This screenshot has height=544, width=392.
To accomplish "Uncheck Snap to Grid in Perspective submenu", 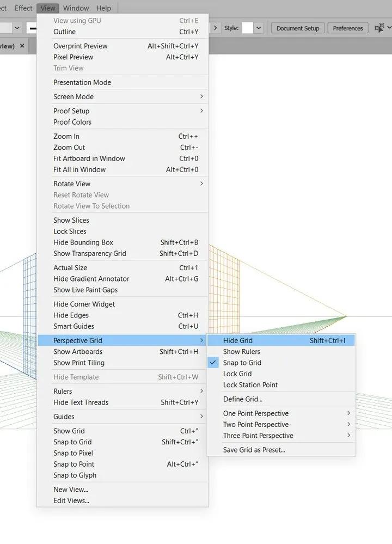I will coord(281,363).
